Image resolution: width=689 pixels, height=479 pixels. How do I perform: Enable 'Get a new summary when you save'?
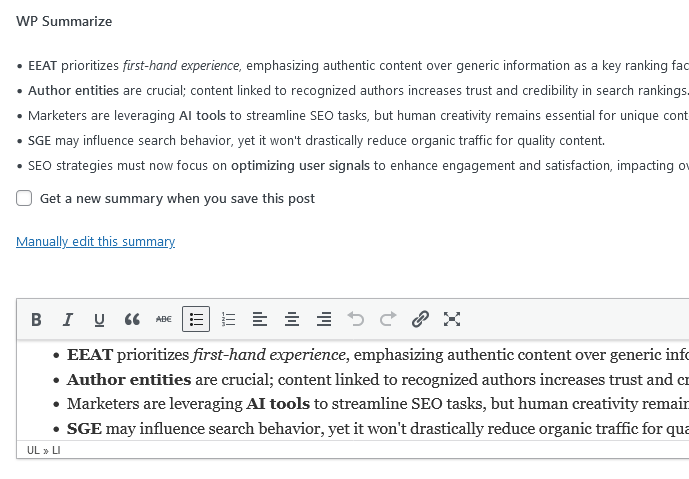coord(24,198)
